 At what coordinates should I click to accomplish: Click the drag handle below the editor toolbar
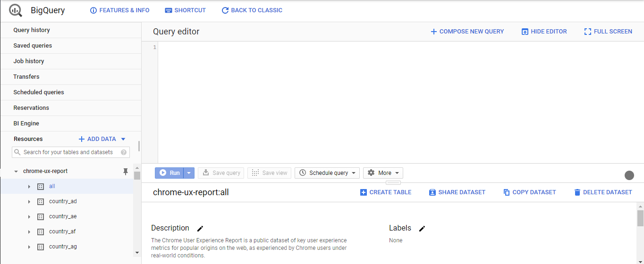pyautogui.click(x=393, y=182)
